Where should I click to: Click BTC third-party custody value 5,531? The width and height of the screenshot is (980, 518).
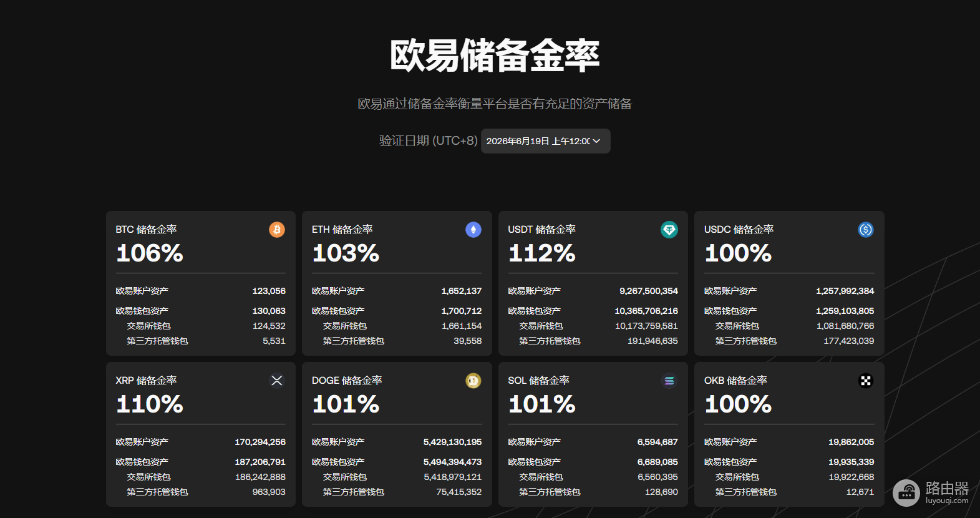274,341
